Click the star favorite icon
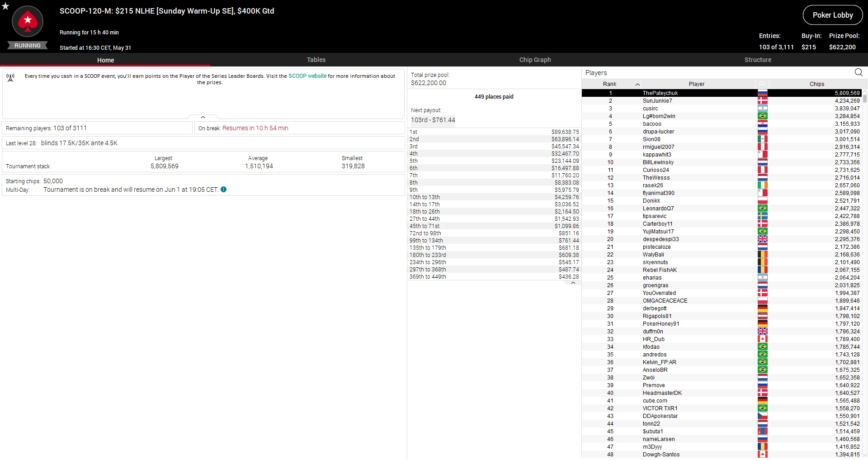The width and height of the screenshot is (868, 460). coord(5,6)
